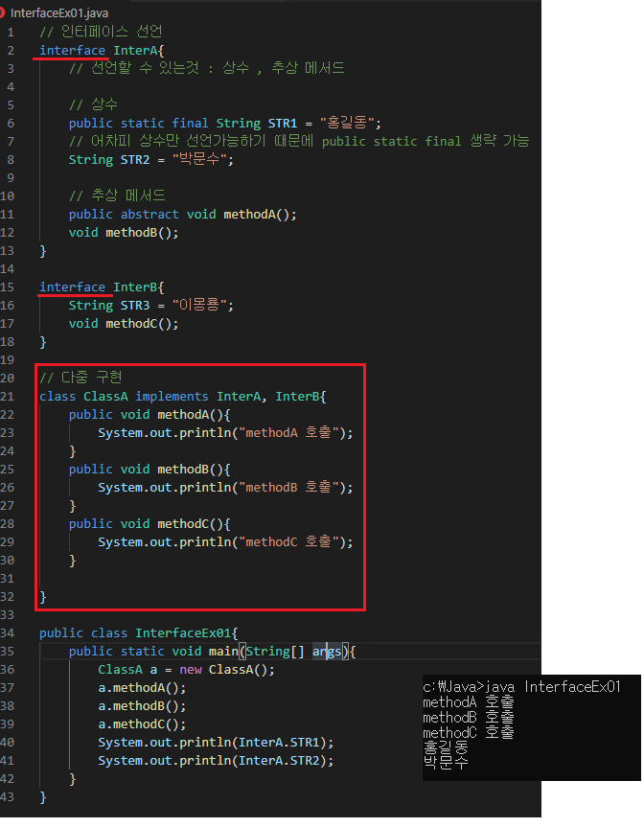Click the 'a.methodA();' call on line 37
The width and height of the screenshot is (644, 827).
(142, 688)
